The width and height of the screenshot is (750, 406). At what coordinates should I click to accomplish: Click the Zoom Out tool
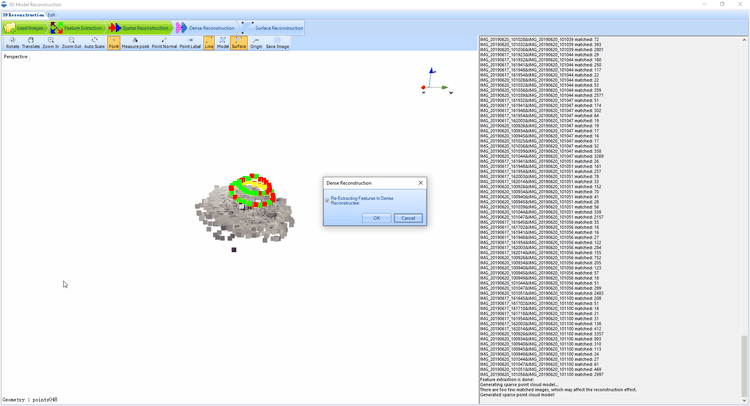(71, 43)
